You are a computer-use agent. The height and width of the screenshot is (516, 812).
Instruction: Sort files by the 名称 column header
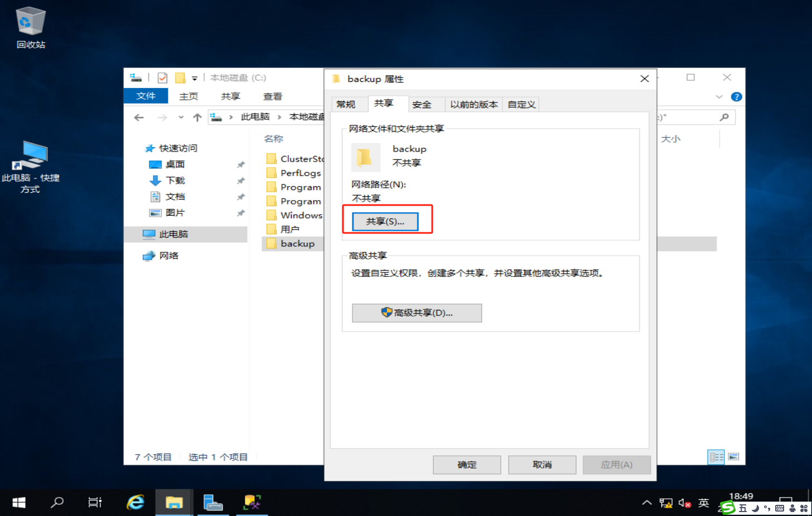(274, 139)
